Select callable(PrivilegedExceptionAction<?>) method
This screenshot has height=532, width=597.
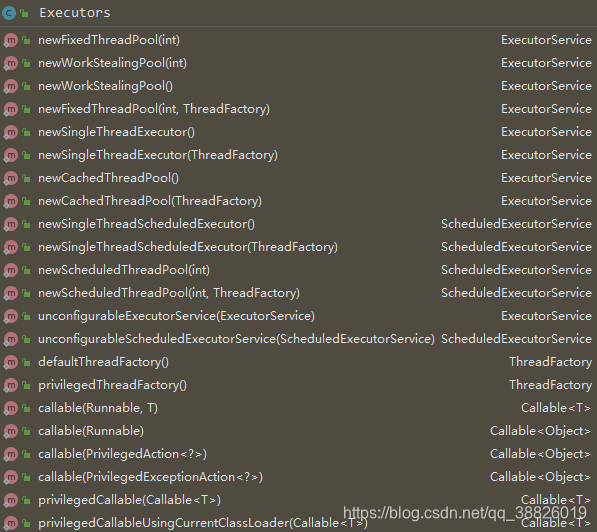150,477
